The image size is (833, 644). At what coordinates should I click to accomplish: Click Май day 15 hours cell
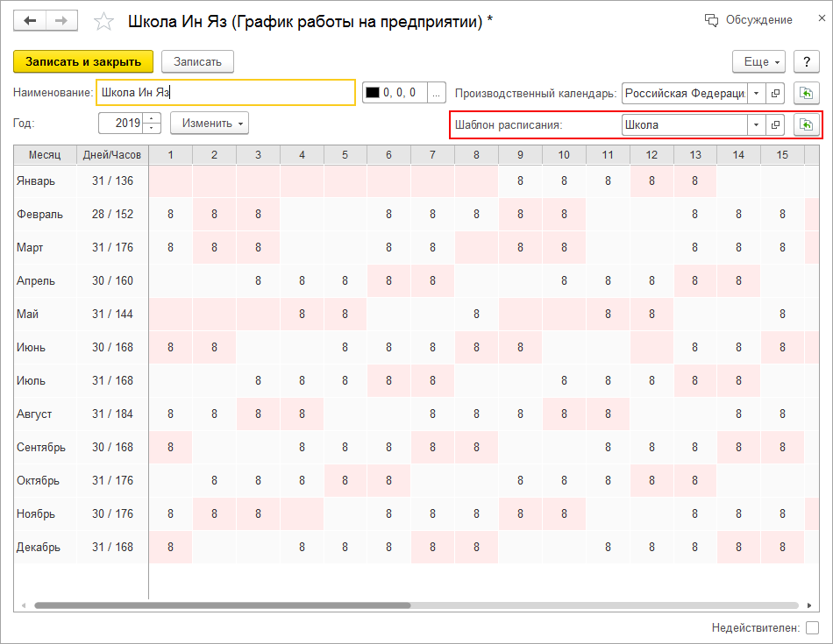[x=782, y=315]
